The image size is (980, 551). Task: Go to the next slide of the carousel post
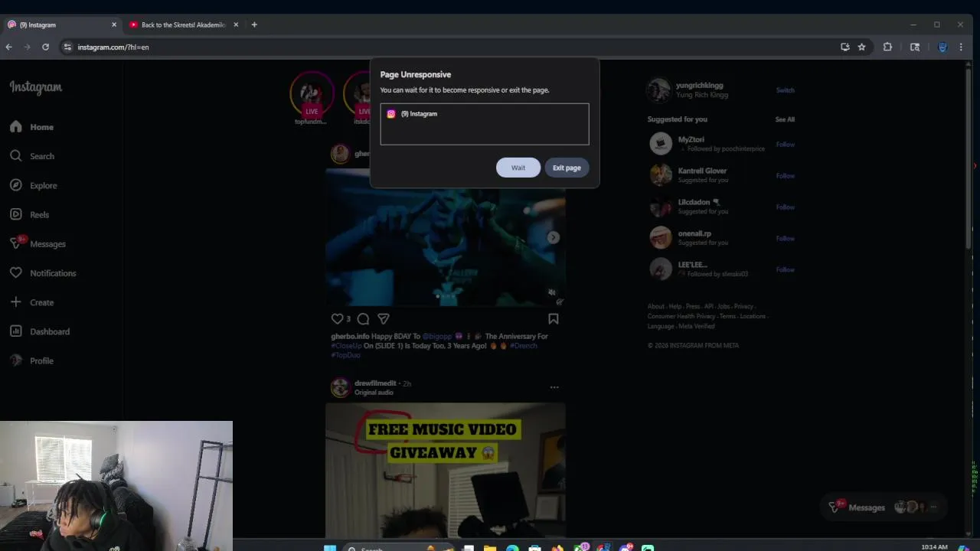[x=553, y=237]
